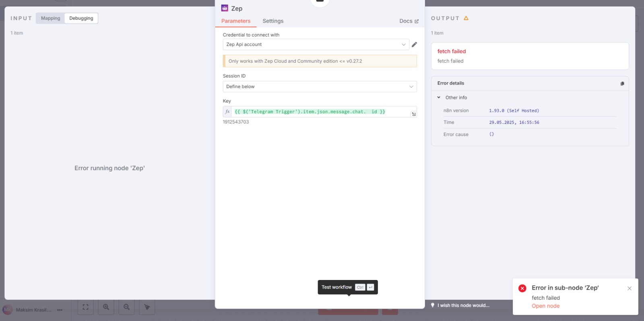Open the Credential to connect with dropdown
The height and width of the screenshot is (321, 644).
[316, 44]
